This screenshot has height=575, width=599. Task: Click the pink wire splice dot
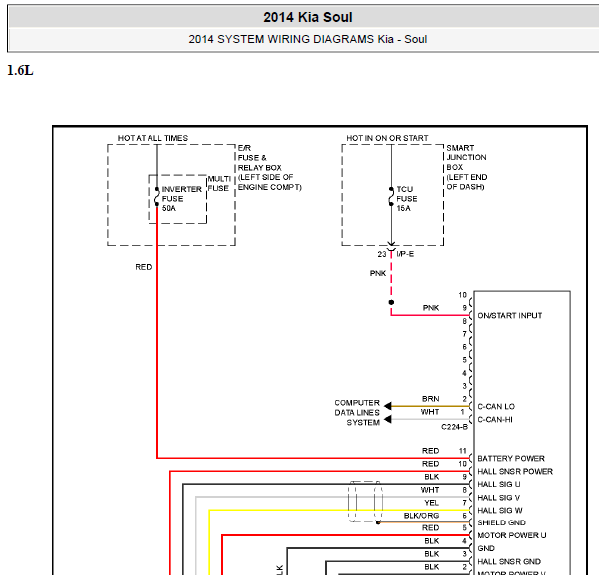391,302
